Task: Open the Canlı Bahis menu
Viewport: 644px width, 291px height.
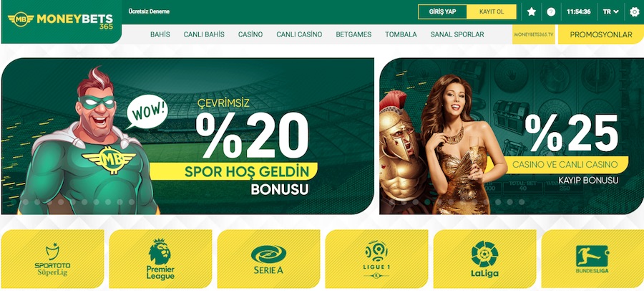Action: pos(204,34)
